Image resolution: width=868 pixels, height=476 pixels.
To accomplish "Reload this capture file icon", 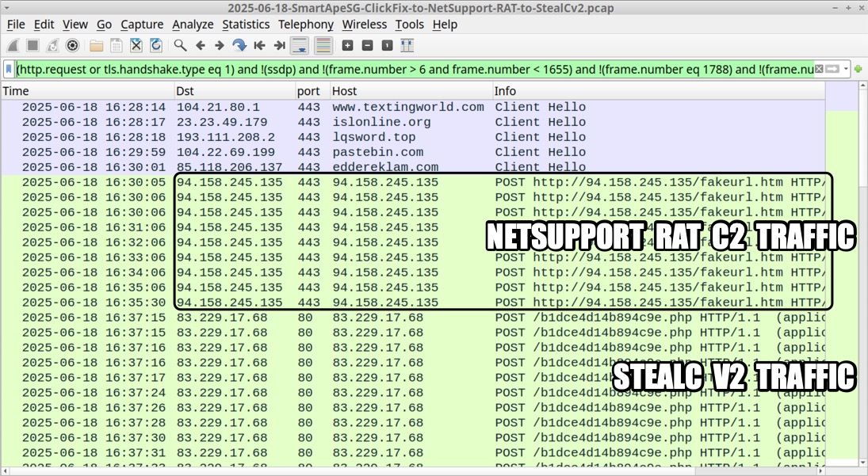I will pos(156,46).
